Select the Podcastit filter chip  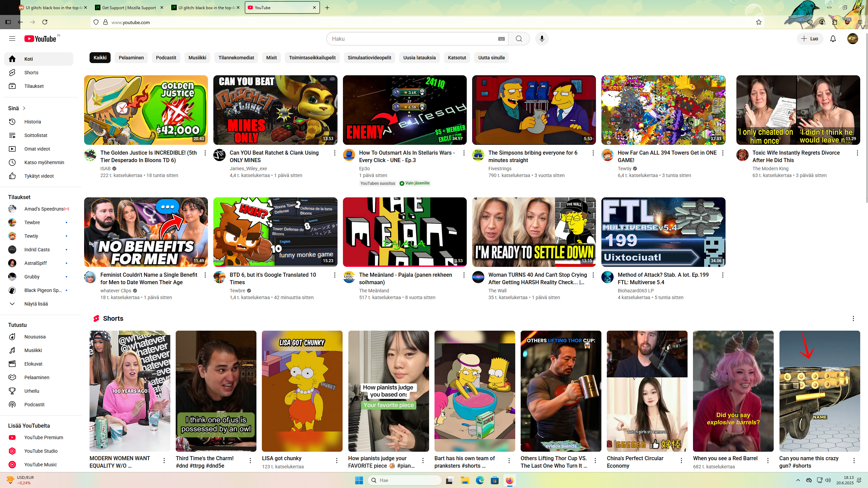166,58
